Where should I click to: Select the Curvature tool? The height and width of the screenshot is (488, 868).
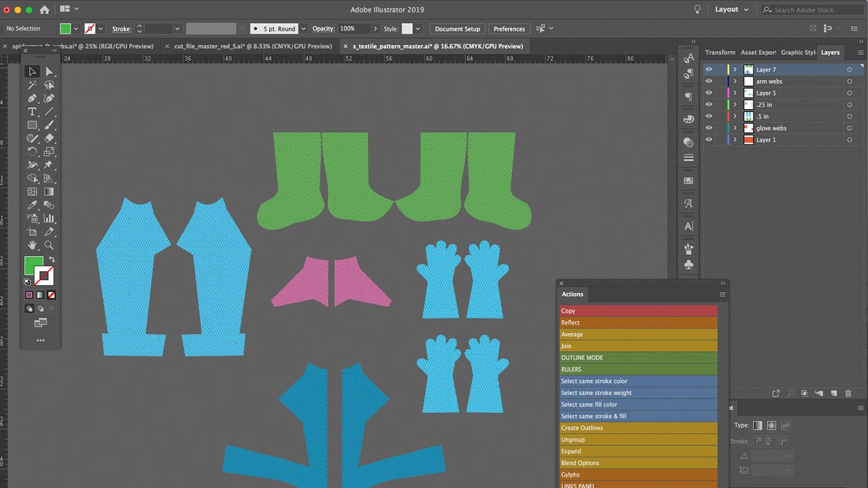click(49, 98)
